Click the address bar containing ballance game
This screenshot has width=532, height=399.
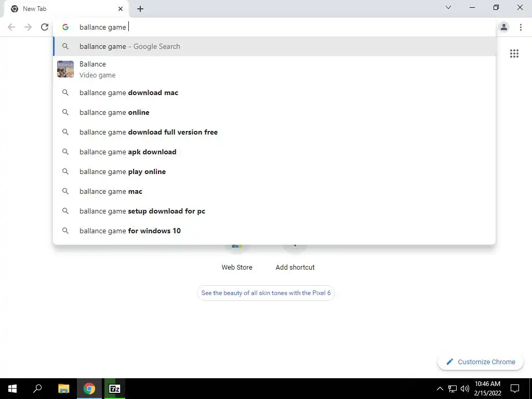point(274,27)
